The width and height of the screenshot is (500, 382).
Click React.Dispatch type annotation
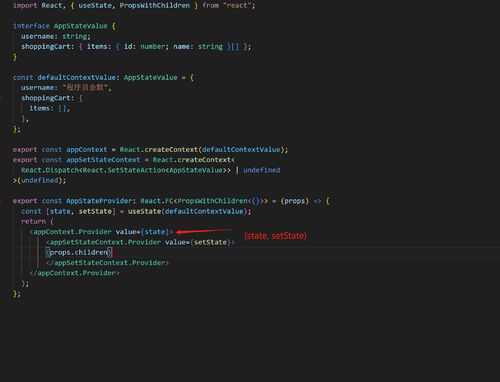click(126, 170)
